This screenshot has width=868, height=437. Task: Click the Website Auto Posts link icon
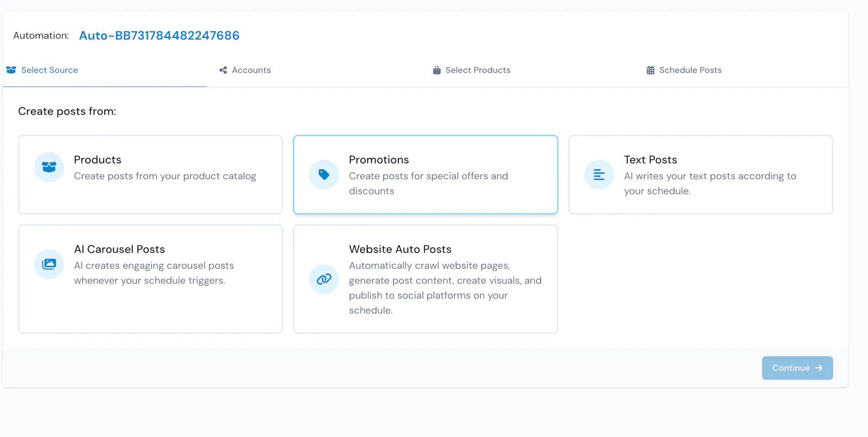[324, 279]
